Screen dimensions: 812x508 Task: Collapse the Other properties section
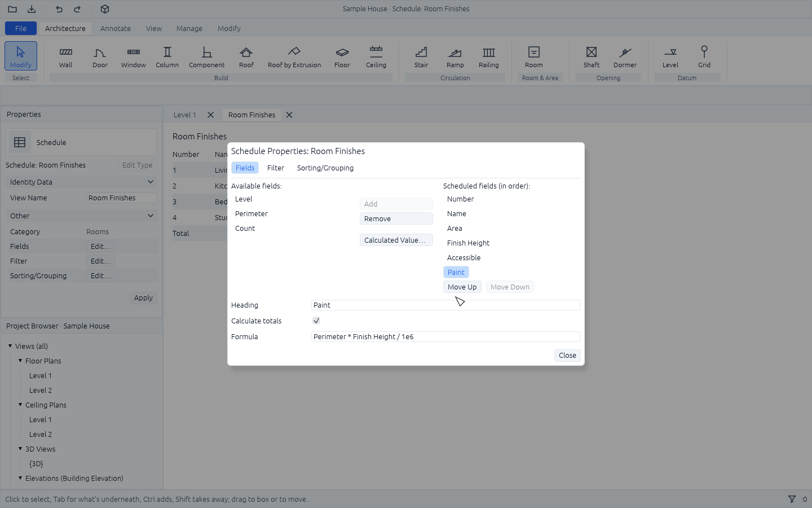pyautogui.click(x=82, y=216)
